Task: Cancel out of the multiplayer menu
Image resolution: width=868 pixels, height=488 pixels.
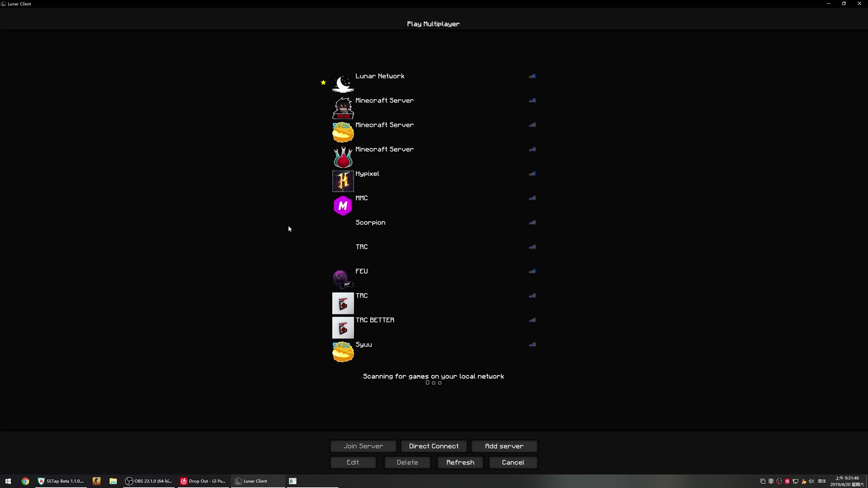Action: pos(513,462)
